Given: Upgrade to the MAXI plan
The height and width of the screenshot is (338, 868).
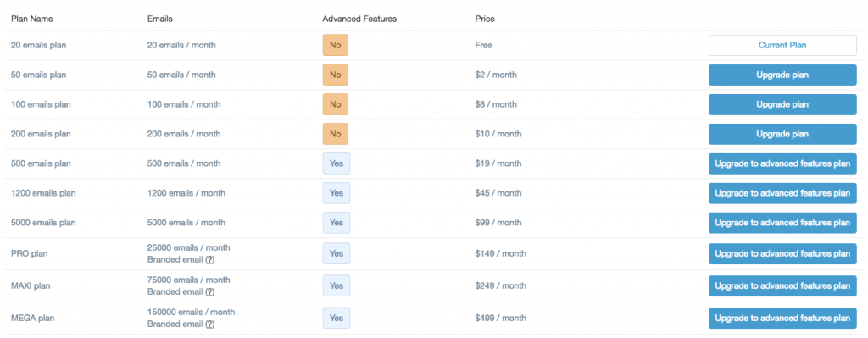Looking at the screenshot, I should point(782,286).
